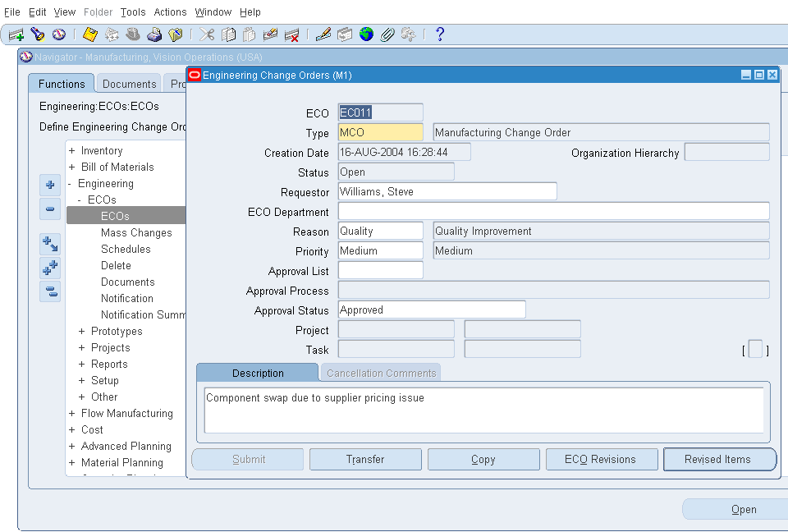This screenshot has width=788, height=532.
Task: Click the Paste toolbar icon
Action: pos(249,34)
